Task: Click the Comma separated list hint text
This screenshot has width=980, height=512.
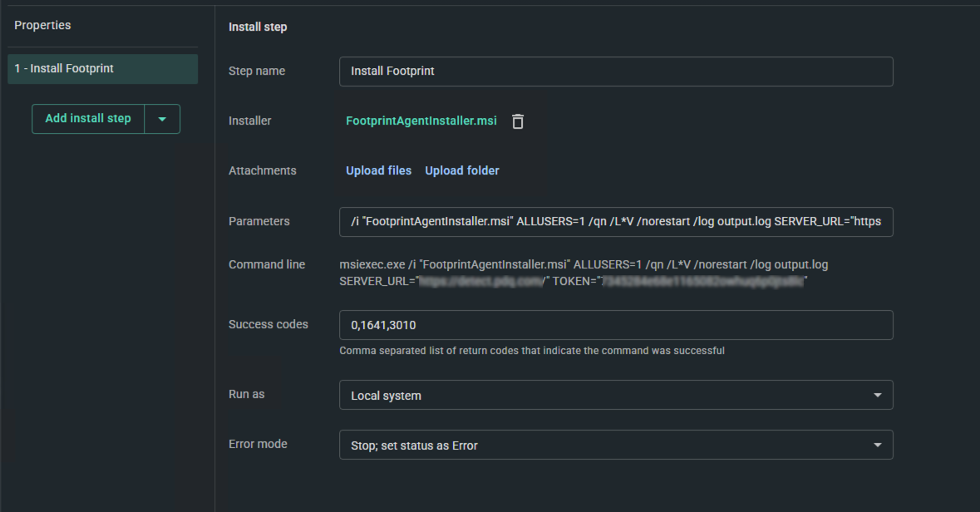Action: pos(532,351)
